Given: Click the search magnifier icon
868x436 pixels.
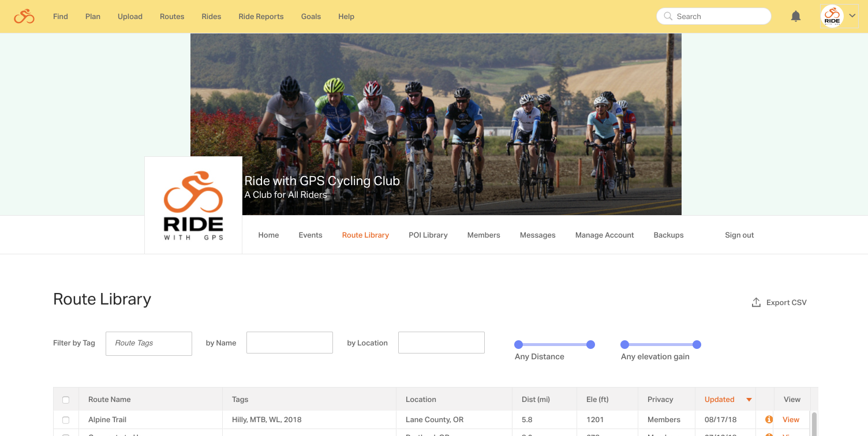Looking at the screenshot, I should click(x=668, y=16).
